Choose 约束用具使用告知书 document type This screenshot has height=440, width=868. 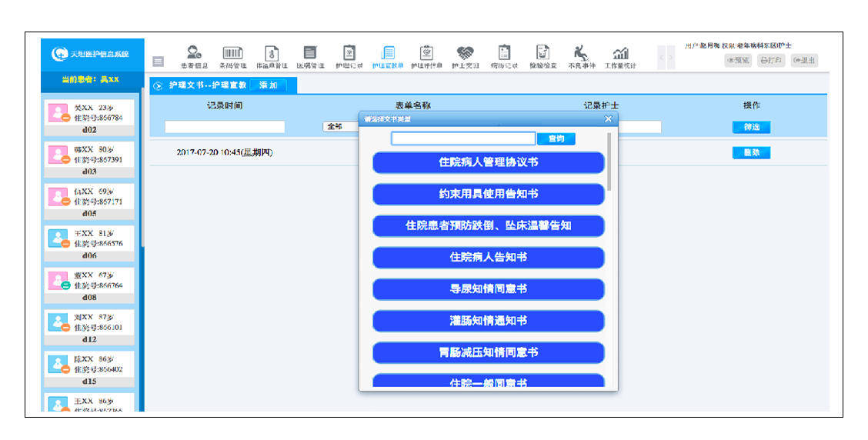tap(488, 194)
